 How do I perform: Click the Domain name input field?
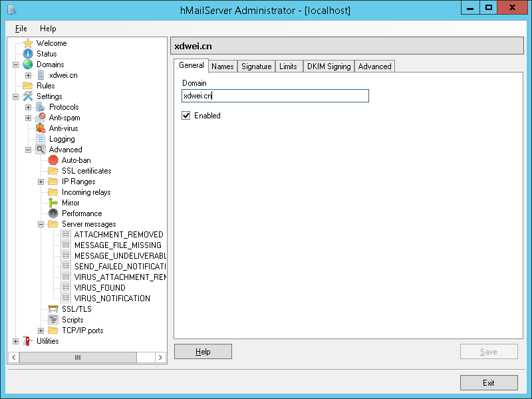(275, 96)
